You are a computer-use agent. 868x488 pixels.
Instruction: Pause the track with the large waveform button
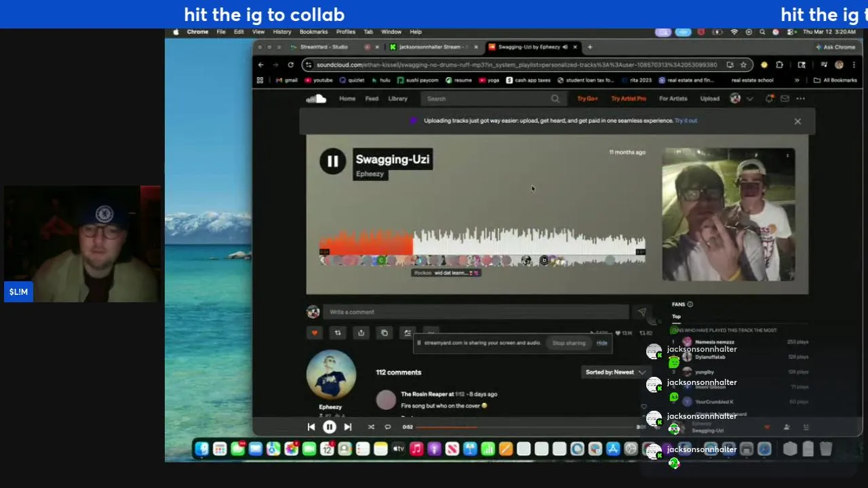pyautogui.click(x=332, y=161)
